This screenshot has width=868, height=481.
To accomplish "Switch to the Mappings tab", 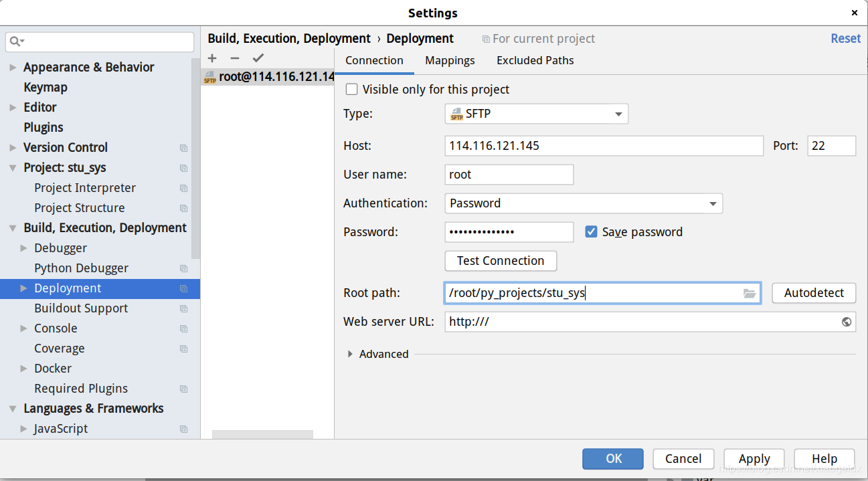I will pos(450,60).
